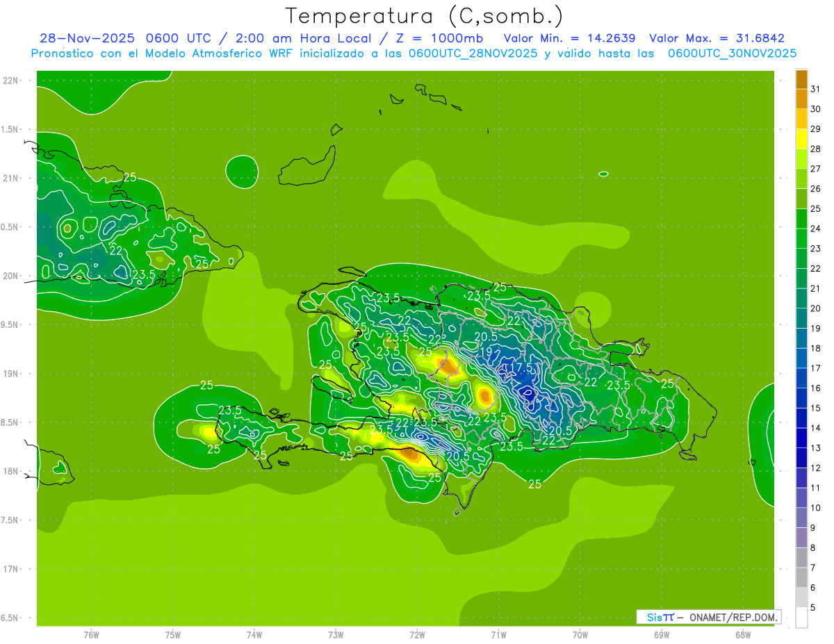Click the "74W" longitude axis label
This screenshot has width=834, height=644.
(254, 635)
